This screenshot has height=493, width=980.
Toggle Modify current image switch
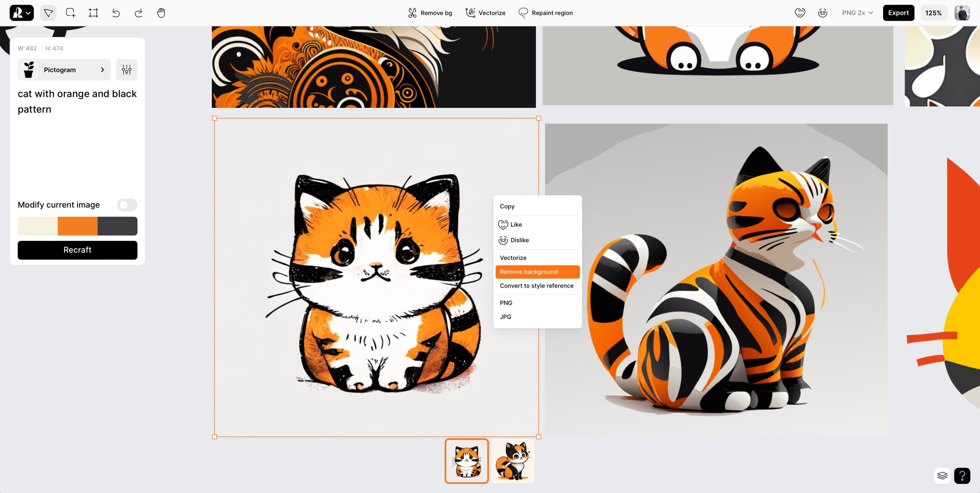click(127, 205)
